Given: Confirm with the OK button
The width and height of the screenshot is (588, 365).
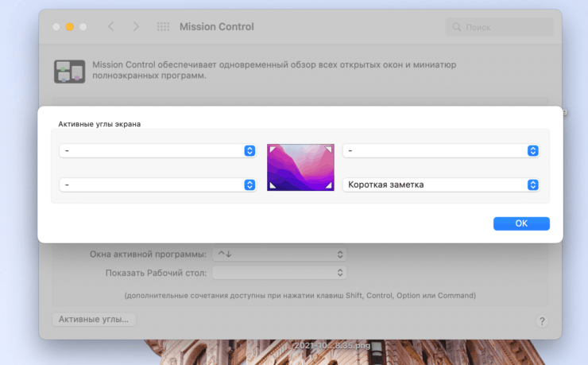Looking at the screenshot, I should 521,223.
